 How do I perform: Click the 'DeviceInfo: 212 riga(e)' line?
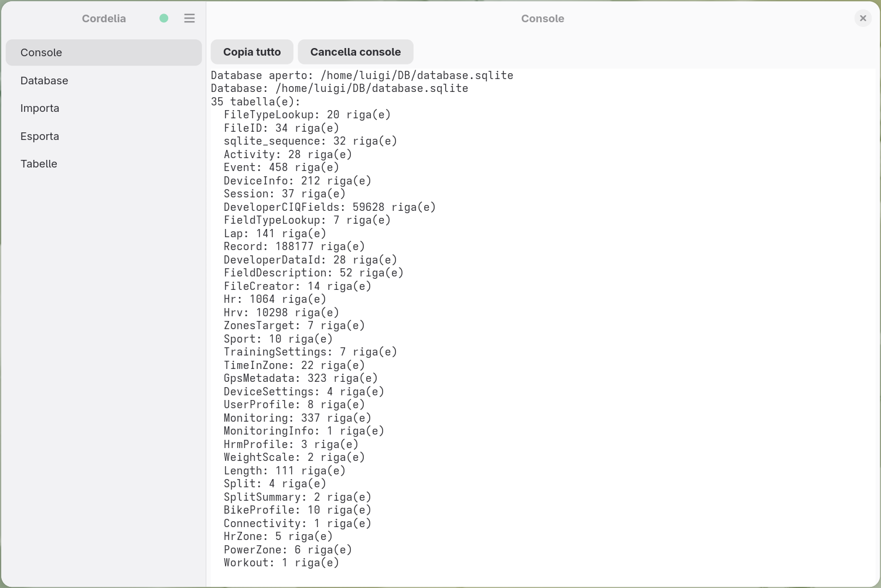tap(298, 181)
